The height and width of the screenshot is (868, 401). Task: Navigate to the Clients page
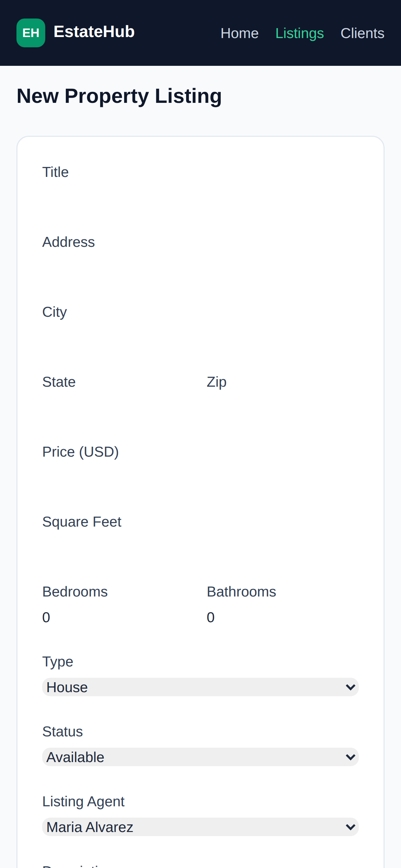tap(362, 33)
